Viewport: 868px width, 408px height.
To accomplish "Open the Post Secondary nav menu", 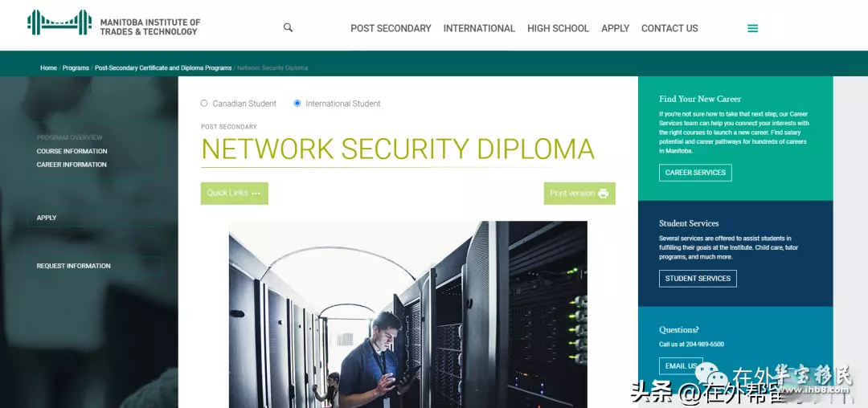I will coord(391,28).
